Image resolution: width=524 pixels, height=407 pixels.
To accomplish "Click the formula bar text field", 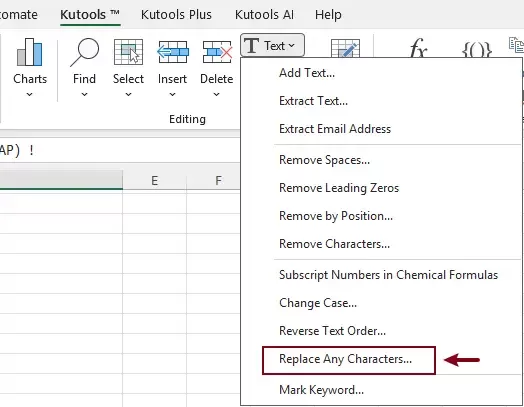I will [120, 150].
